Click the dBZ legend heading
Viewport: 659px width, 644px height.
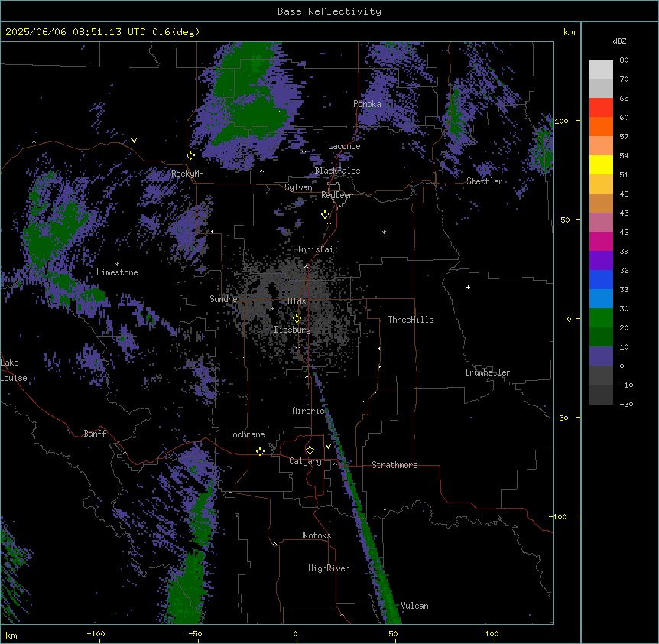(x=619, y=41)
